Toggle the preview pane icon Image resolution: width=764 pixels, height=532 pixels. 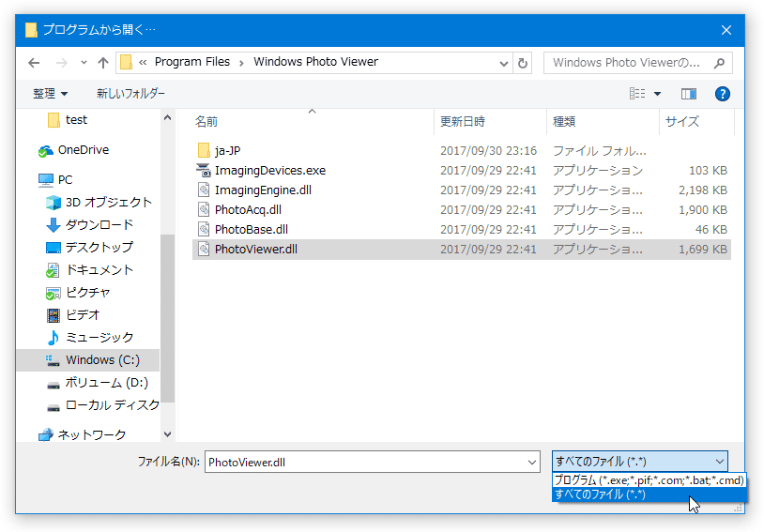689,94
